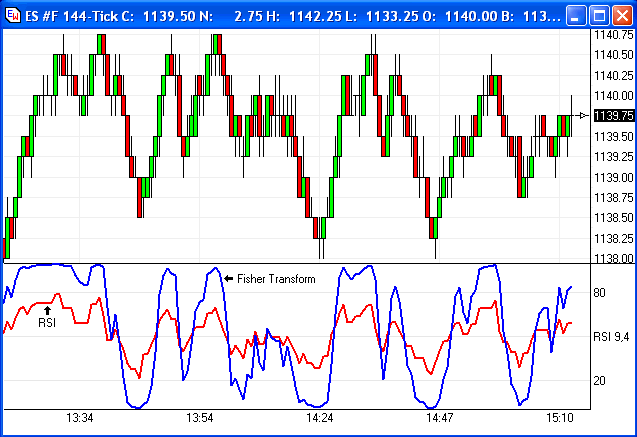Click the RSI 9,4 indicator scale label

coord(612,337)
